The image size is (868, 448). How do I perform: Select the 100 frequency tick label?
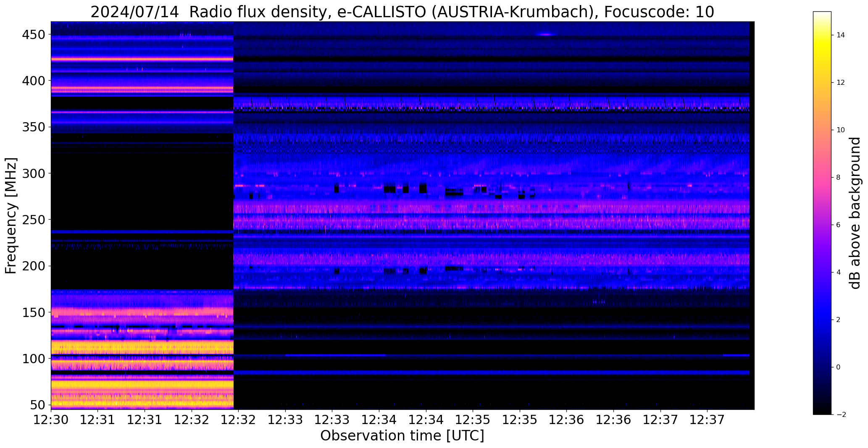pyautogui.click(x=34, y=359)
